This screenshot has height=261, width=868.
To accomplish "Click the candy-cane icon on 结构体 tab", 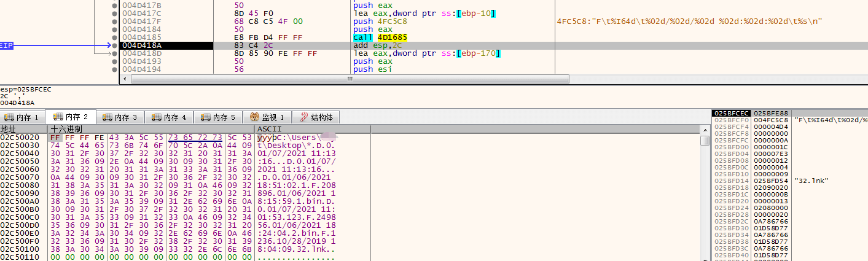I will pos(303,117).
